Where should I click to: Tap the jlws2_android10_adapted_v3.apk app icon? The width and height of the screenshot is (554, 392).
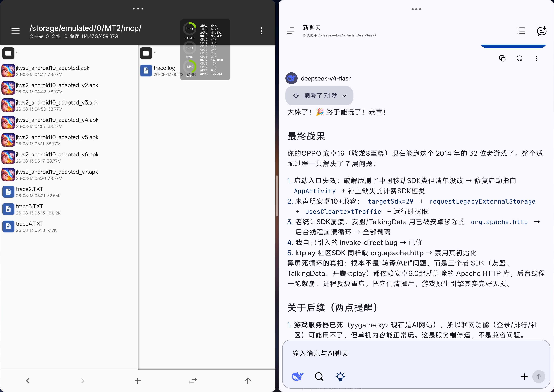click(8, 106)
